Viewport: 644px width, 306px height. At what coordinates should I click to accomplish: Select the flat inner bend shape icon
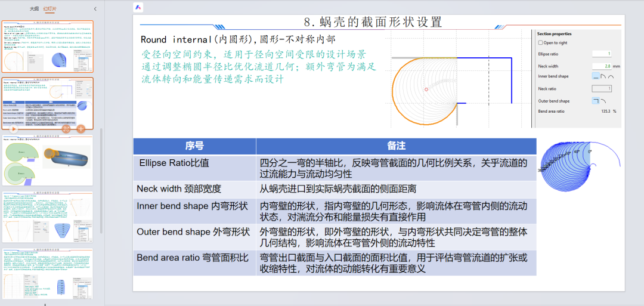click(595, 76)
